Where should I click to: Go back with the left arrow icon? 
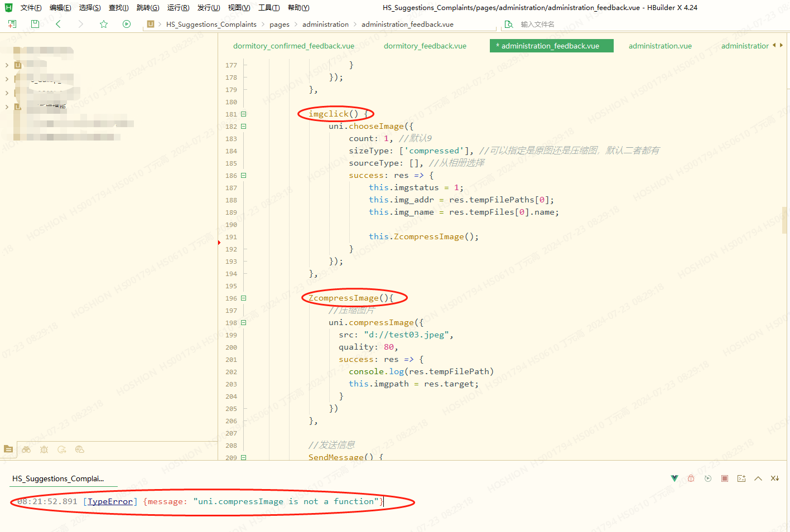58,24
